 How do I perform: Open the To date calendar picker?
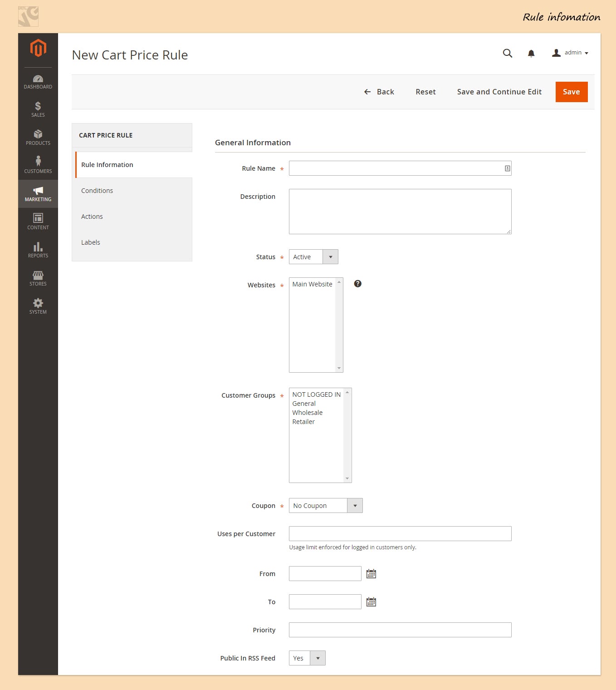pos(371,602)
